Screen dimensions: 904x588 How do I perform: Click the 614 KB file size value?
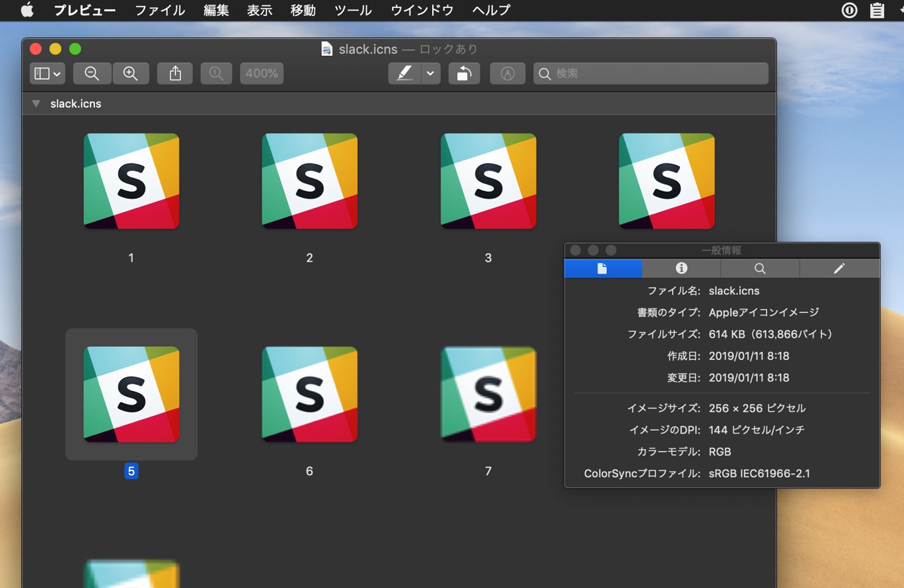click(770, 334)
